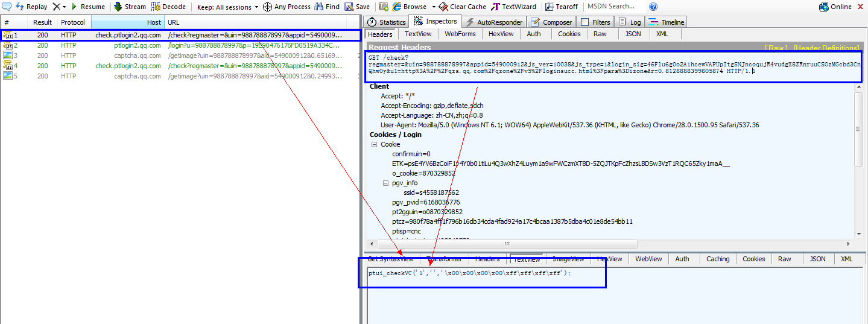Open the TextWizard tool
The image size is (868, 324).
(x=514, y=7)
